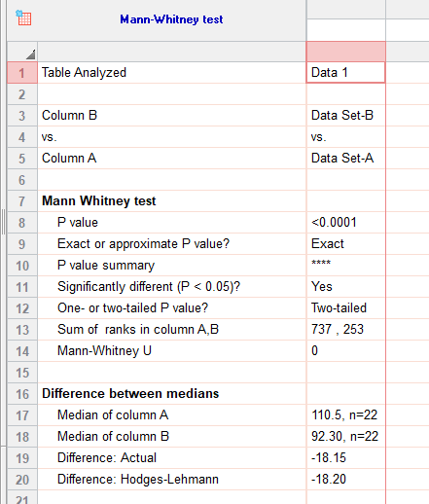Select the Data Set-B cell
The width and height of the screenshot is (429, 504).
coord(345,116)
